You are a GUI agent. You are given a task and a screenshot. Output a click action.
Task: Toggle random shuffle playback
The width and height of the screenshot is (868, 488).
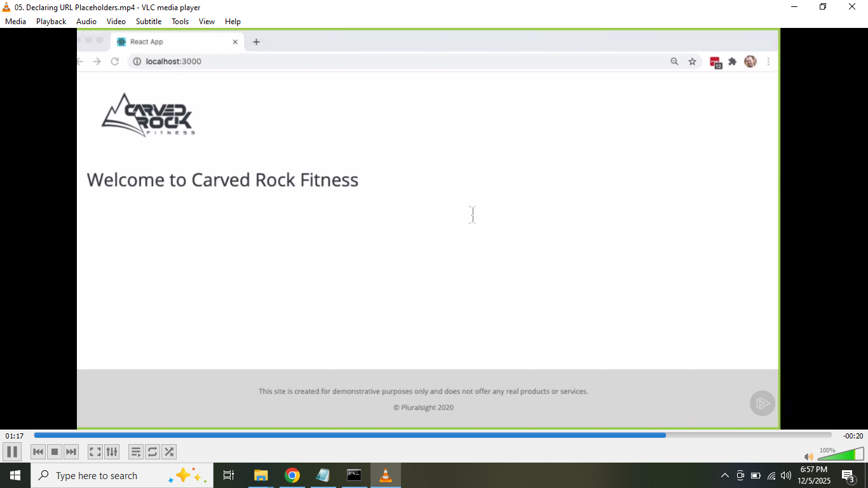click(x=169, y=452)
